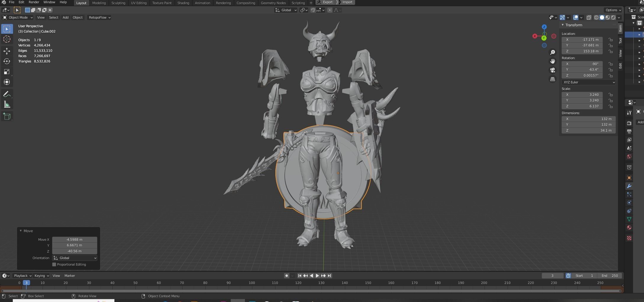Switch to UV Editing workspace tab

click(x=139, y=3)
